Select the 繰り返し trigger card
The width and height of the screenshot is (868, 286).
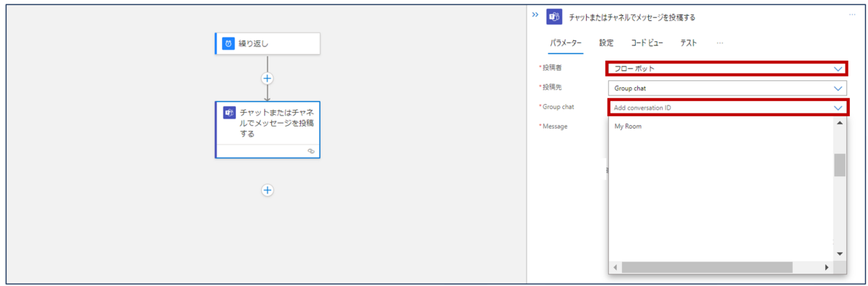pos(268,43)
